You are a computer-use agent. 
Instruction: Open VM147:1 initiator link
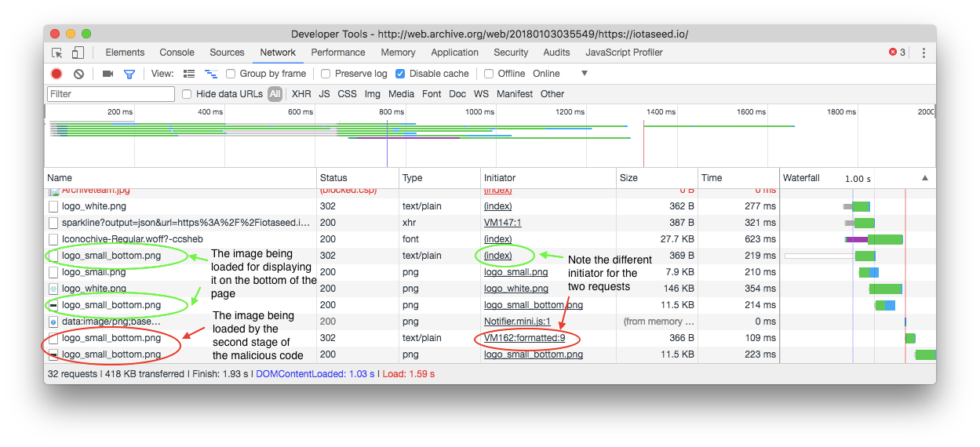(502, 223)
